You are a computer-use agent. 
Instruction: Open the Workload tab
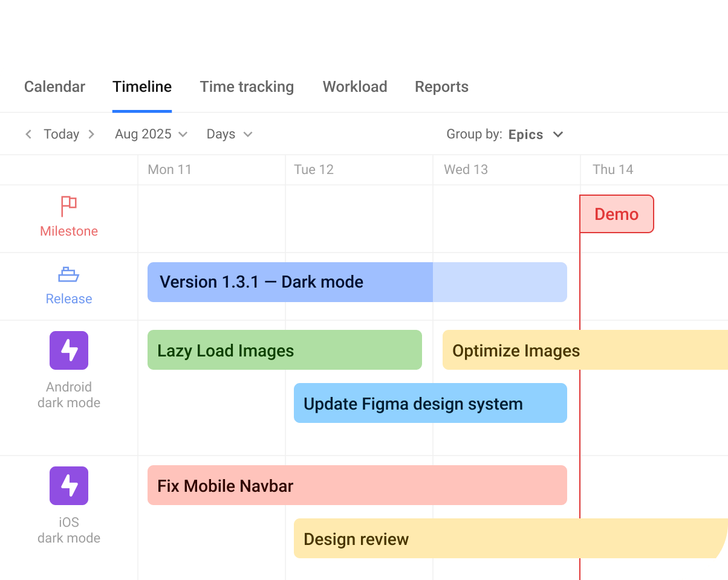coord(354,86)
